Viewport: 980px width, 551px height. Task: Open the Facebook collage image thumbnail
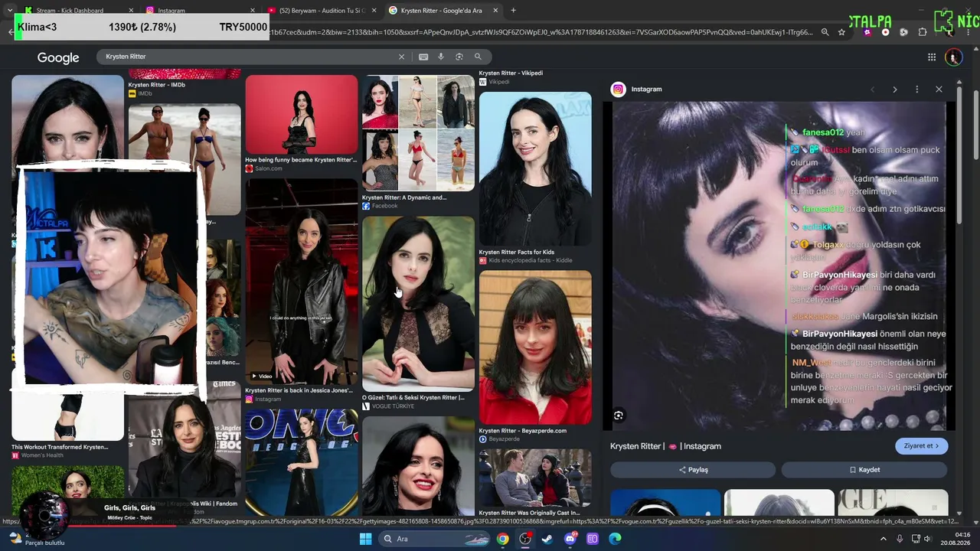pos(418,133)
